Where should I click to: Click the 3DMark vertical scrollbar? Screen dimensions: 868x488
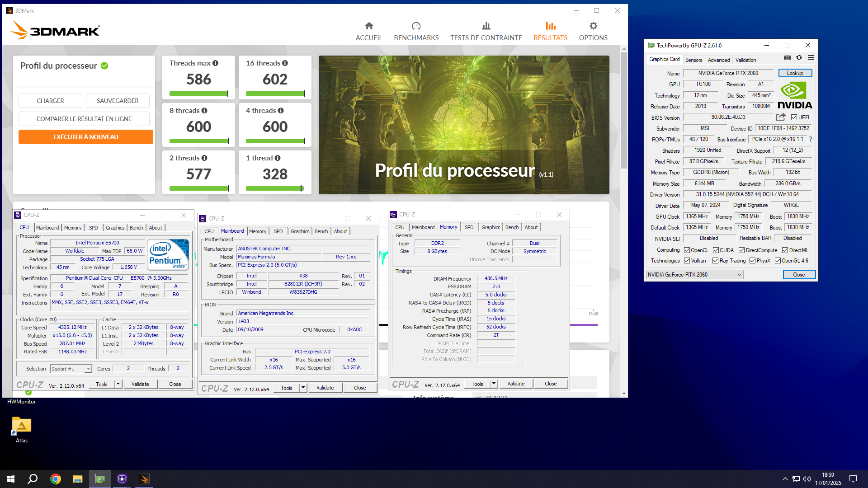pos(624,110)
